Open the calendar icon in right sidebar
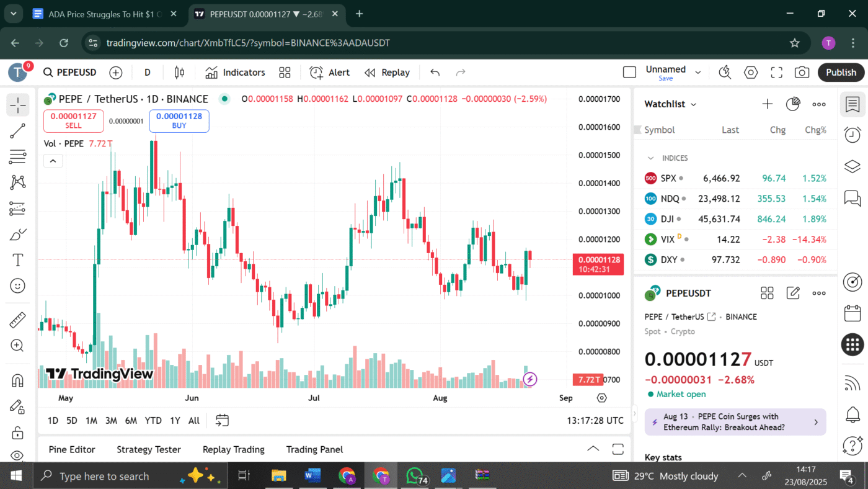 coord(852,313)
